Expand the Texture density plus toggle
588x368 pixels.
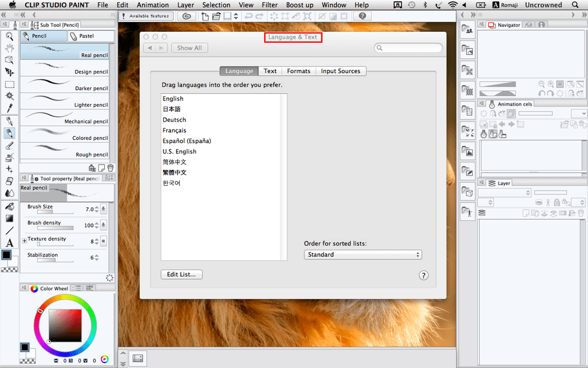click(x=24, y=241)
